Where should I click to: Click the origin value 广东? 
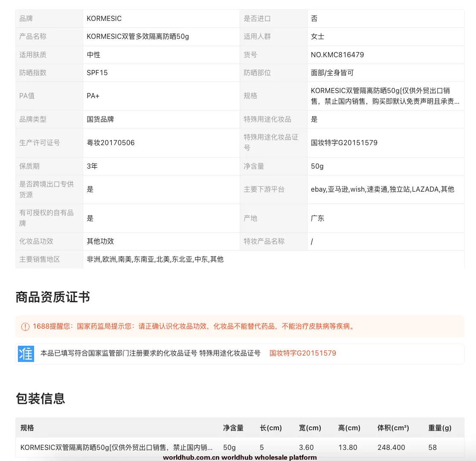pos(317,218)
